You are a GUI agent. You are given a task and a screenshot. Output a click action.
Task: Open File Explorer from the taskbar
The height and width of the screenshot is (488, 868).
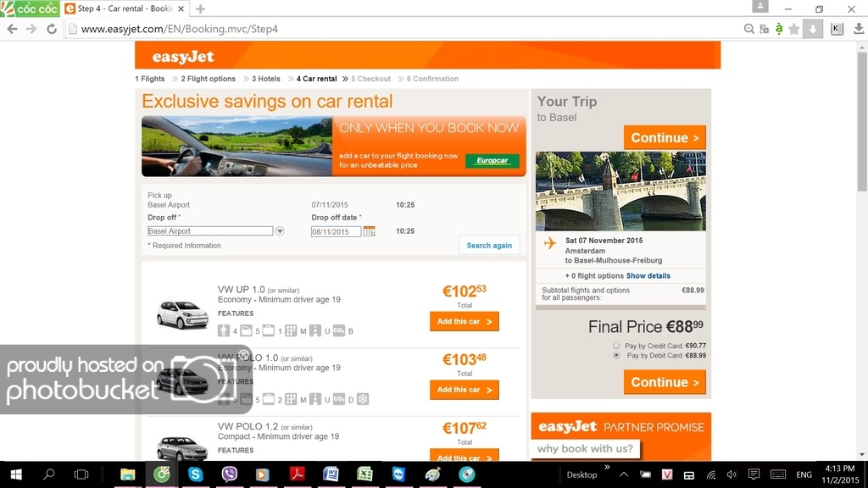click(128, 474)
